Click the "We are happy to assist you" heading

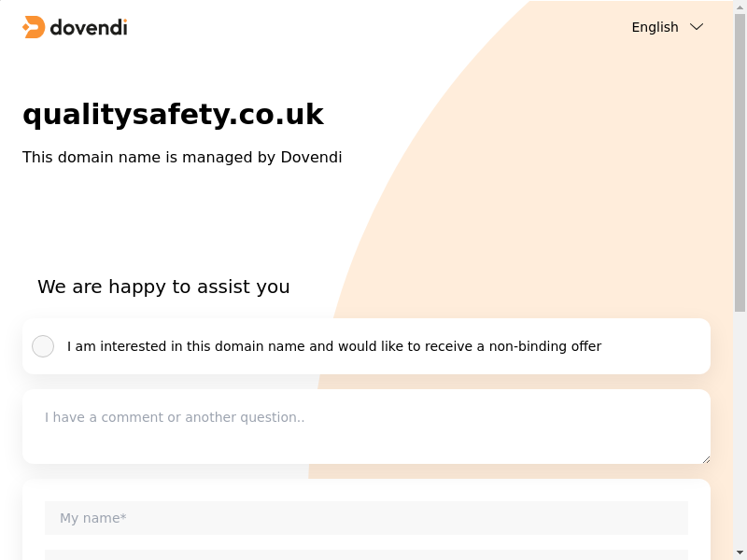(x=163, y=287)
